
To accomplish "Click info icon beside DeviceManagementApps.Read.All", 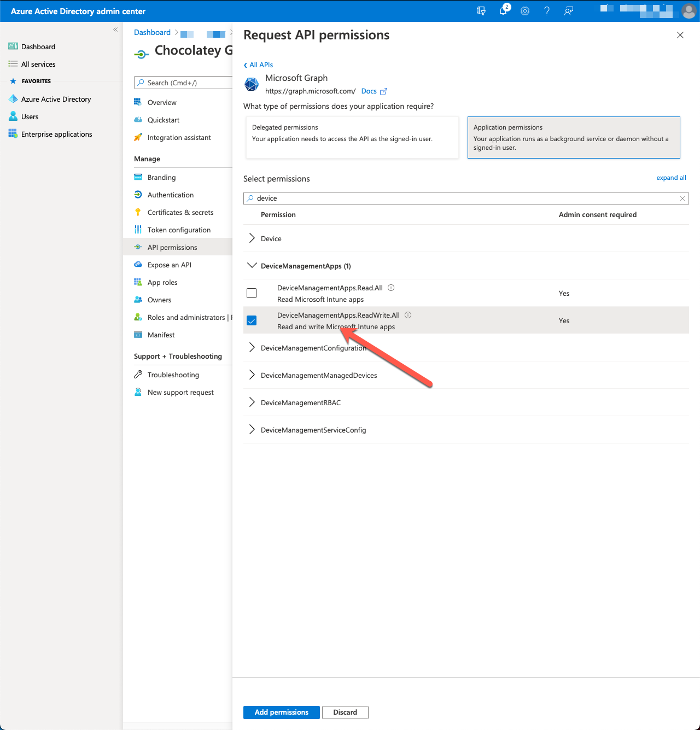I will point(391,288).
